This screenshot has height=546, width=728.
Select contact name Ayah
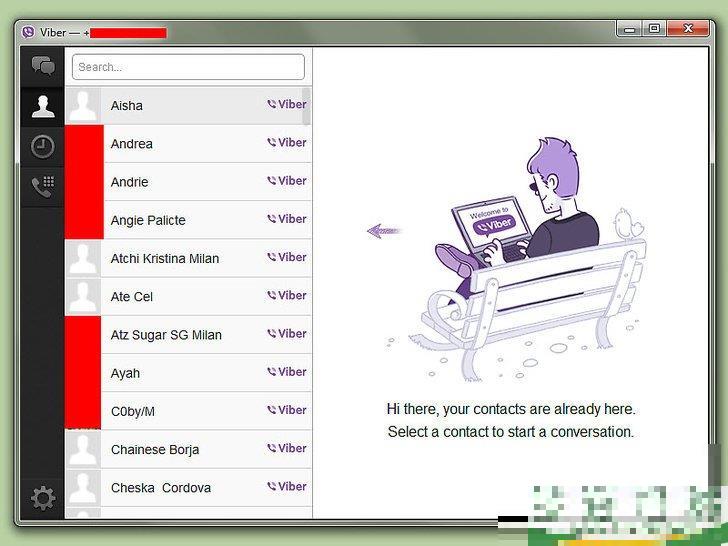coord(125,373)
